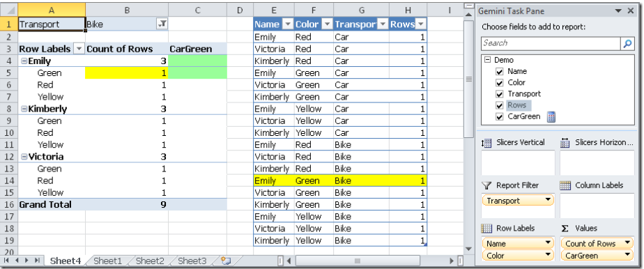Screen dimensions: 644x269
Task: Collapse the Demo table tree node
Action: [487, 60]
